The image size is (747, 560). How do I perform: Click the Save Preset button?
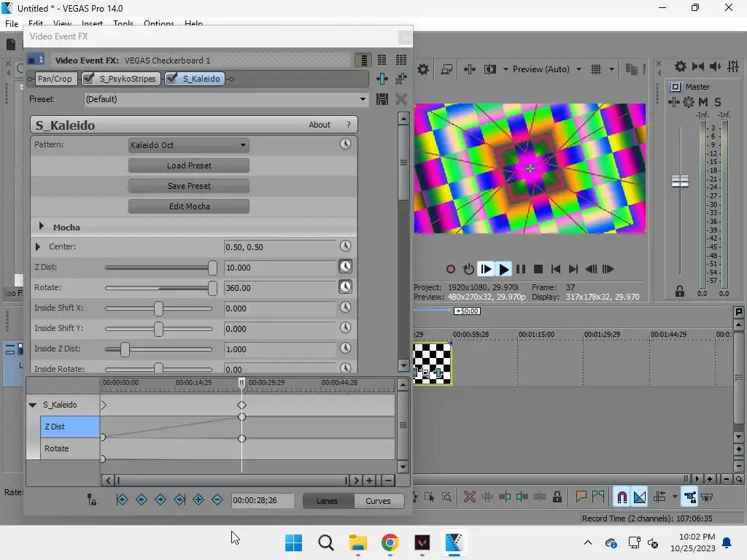pyautogui.click(x=189, y=186)
